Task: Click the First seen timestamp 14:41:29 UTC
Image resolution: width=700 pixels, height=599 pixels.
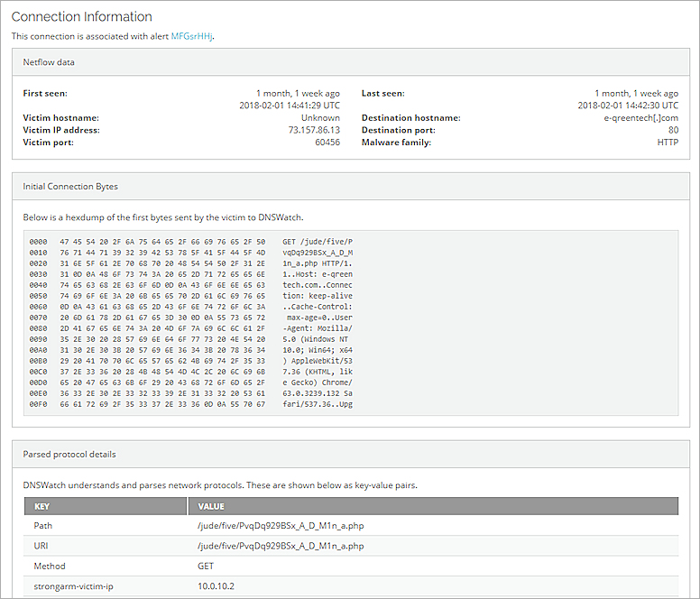Action: tap(289, 106)
